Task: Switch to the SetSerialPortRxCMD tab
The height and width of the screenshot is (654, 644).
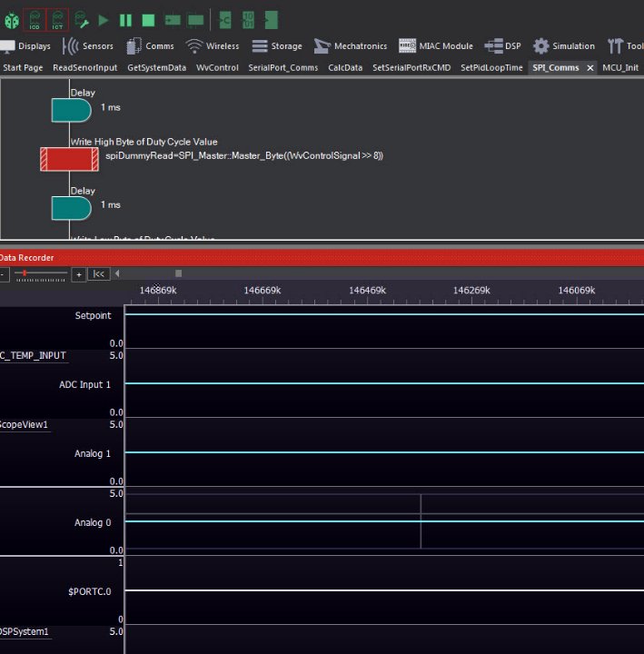Action: 411,67
